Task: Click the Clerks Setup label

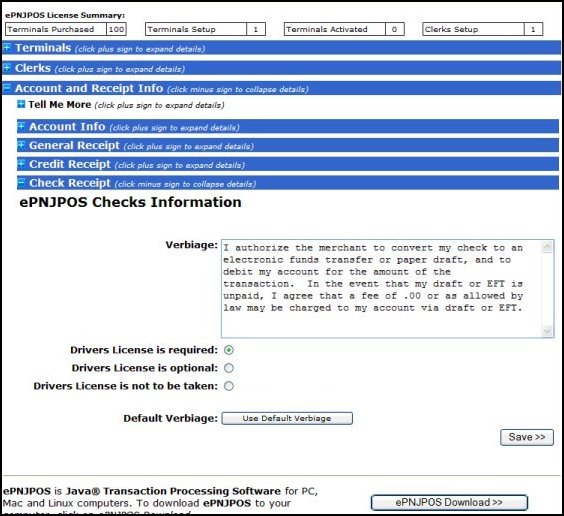Action: click(x=451, y=29)
